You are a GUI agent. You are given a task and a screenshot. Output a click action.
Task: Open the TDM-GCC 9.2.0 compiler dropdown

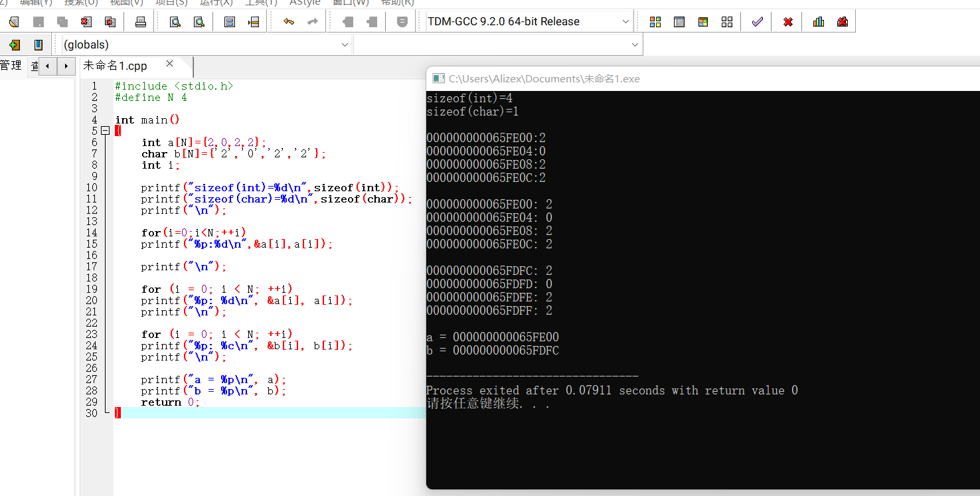pyautogui.click(x=529, y=22)
